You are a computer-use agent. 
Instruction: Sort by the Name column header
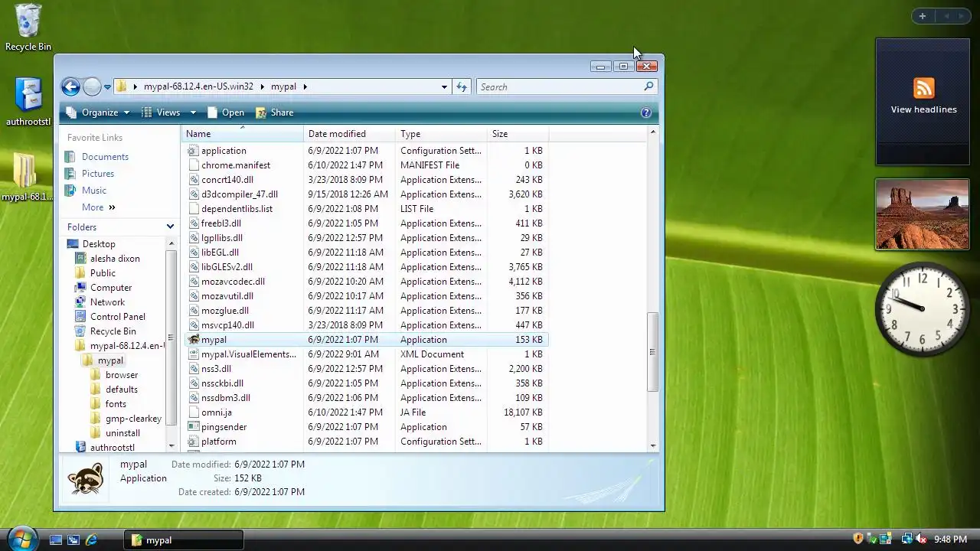pyautogui.click(x=243, y=134)
